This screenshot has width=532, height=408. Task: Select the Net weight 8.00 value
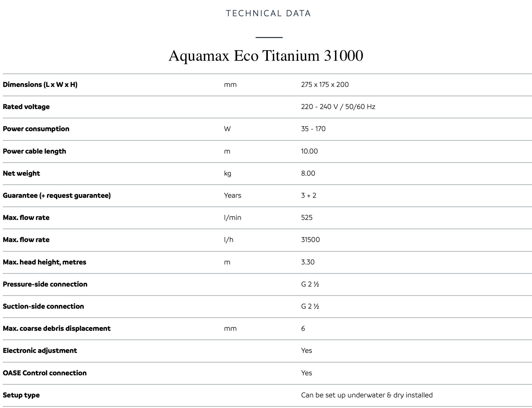pos(308,173)
